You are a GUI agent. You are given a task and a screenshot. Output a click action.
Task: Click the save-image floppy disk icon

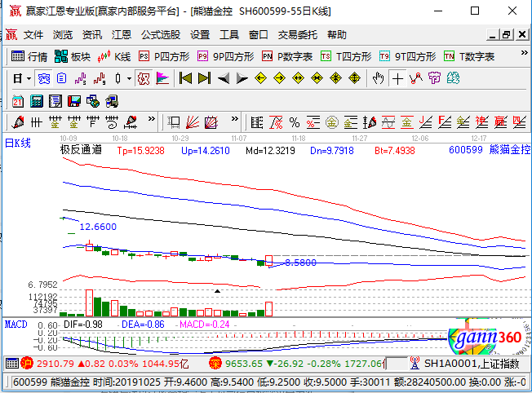pyautogui.click(x=74, y=101)
